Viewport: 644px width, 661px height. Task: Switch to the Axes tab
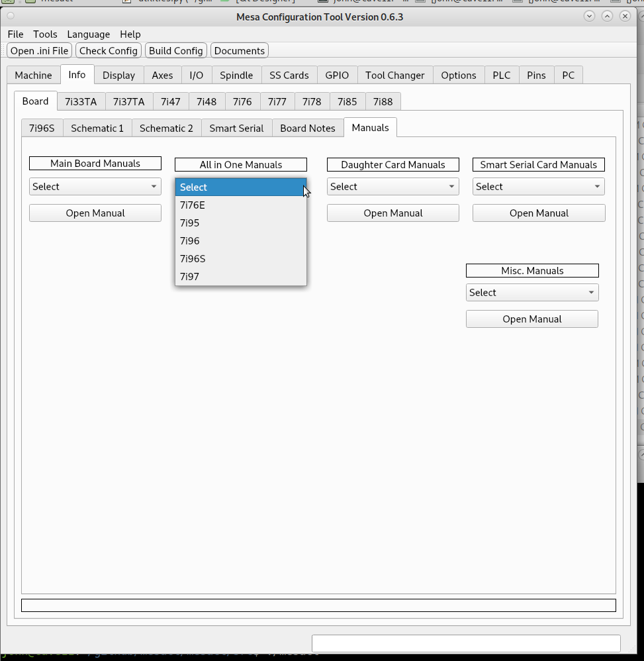[x=162, y=75]
